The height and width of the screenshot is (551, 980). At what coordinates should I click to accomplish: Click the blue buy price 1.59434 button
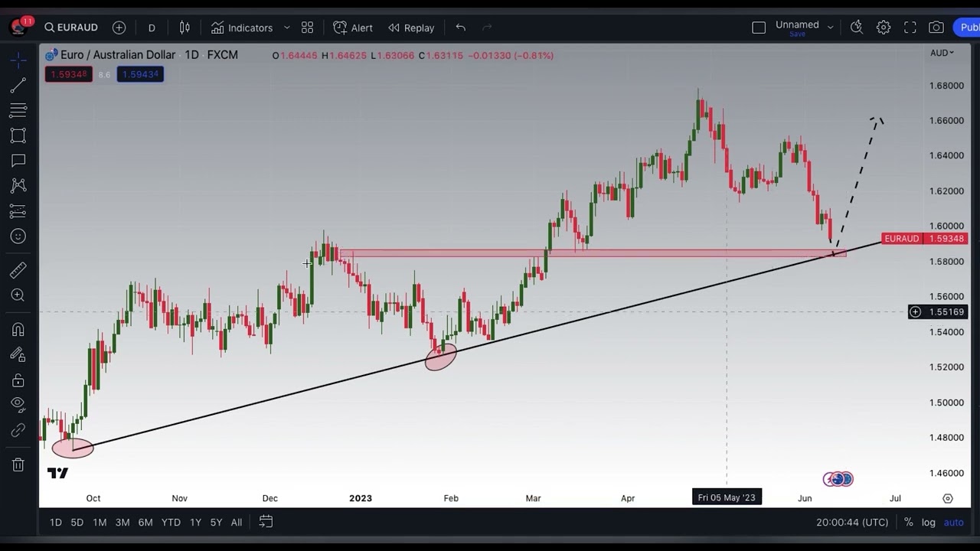point(140,74)
